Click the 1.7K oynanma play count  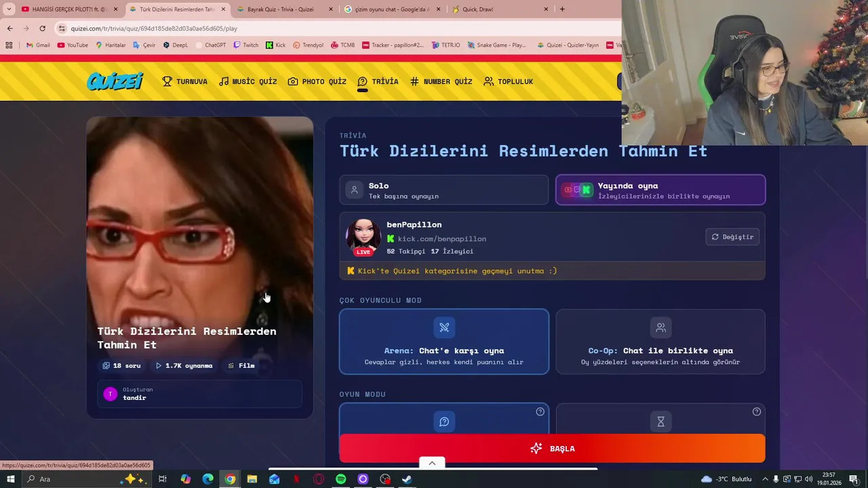(x=184, y=365)
